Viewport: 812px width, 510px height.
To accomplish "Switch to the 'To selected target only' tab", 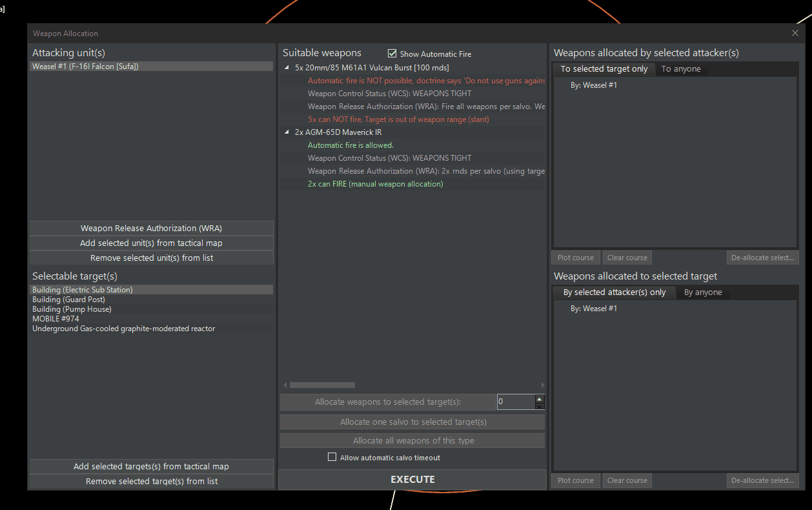I will tap(604, 69).
